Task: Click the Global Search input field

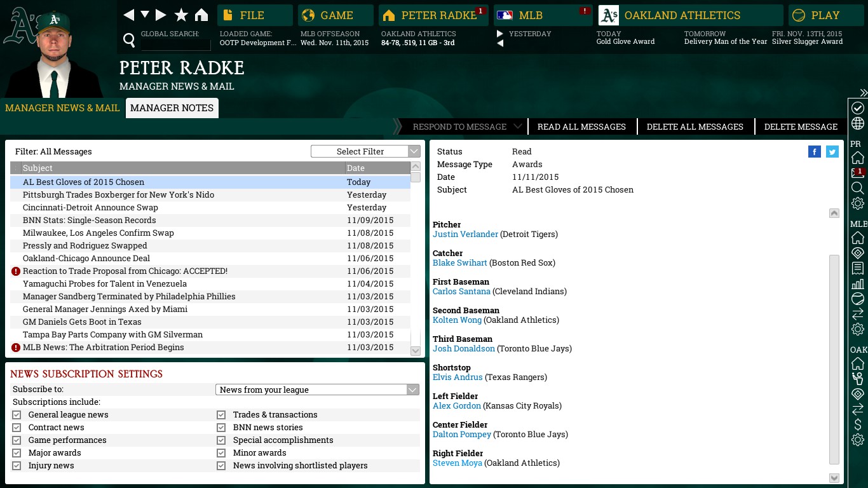Action: [175, 44]
